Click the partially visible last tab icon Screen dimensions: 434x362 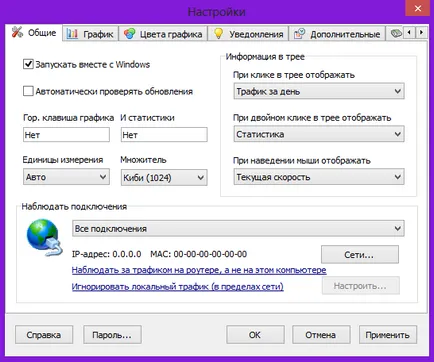pos(396,33)
